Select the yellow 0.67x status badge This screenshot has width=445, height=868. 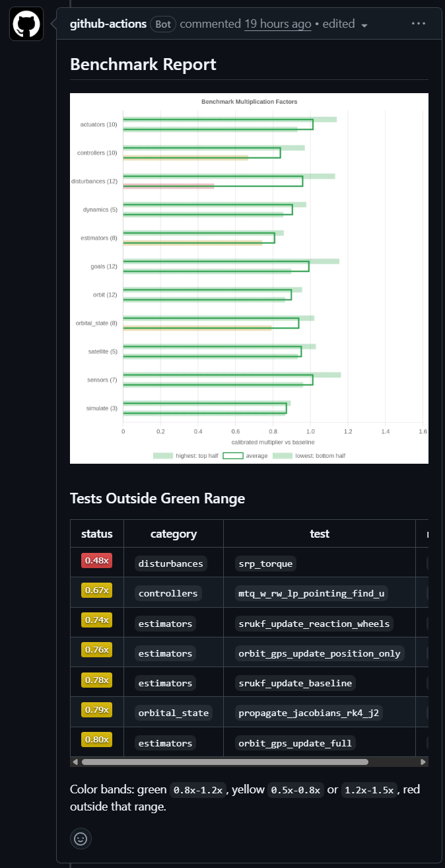point(97,590)
